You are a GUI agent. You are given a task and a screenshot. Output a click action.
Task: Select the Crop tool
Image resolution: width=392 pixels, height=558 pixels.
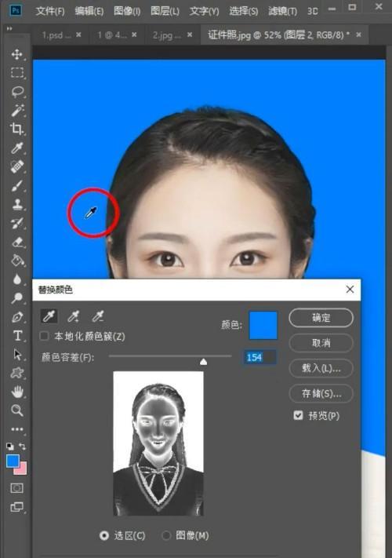(x=16, y=129)
